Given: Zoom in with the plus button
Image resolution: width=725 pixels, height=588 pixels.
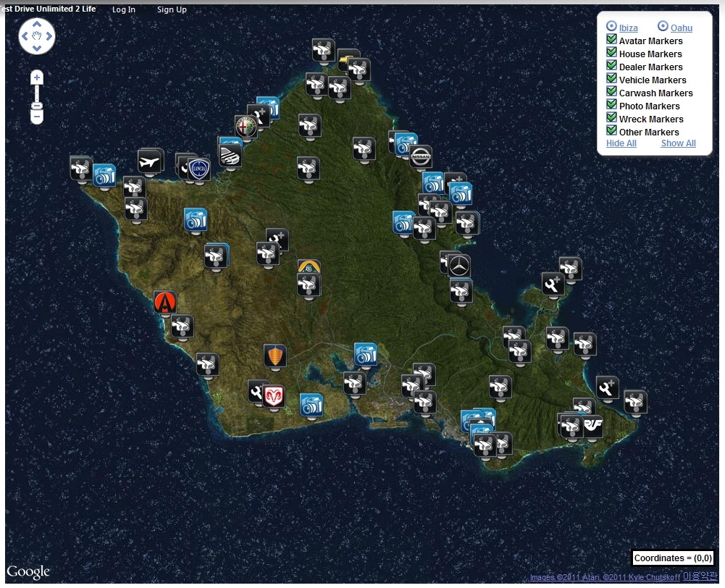Looking at the screenshot, I should coord(37,77).
